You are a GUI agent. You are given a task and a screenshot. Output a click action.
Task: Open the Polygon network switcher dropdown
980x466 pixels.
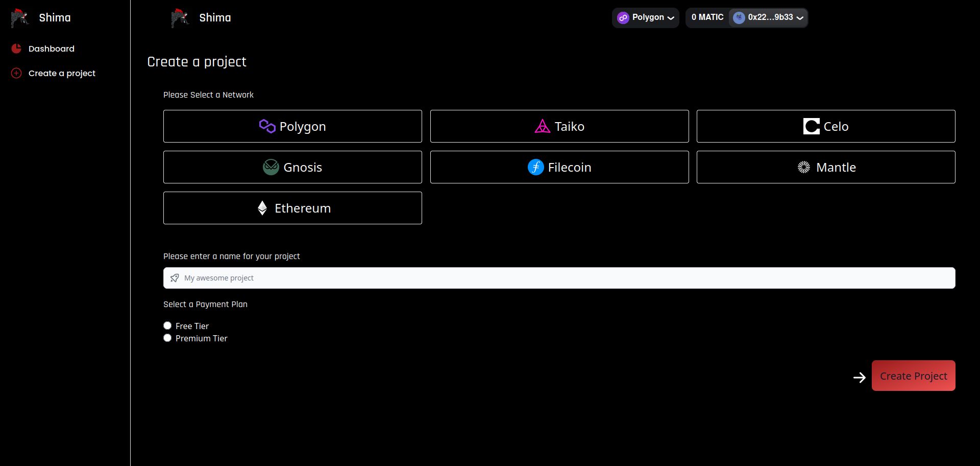(645, 18)
